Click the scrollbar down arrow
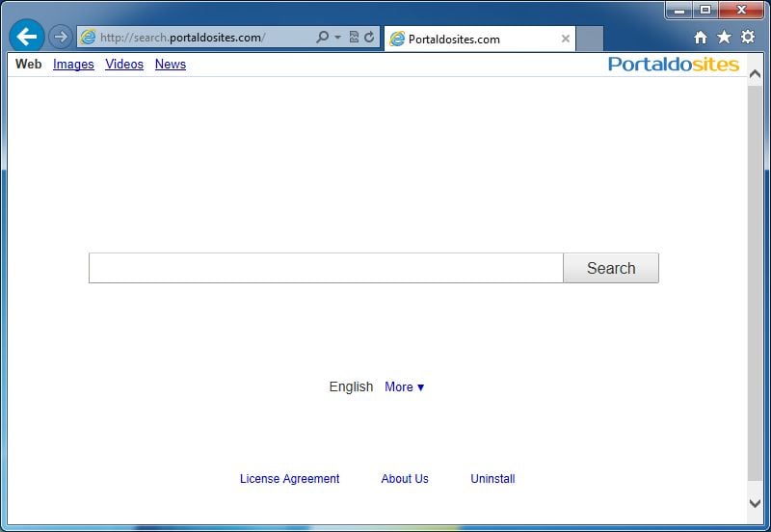 pos(755,503)
